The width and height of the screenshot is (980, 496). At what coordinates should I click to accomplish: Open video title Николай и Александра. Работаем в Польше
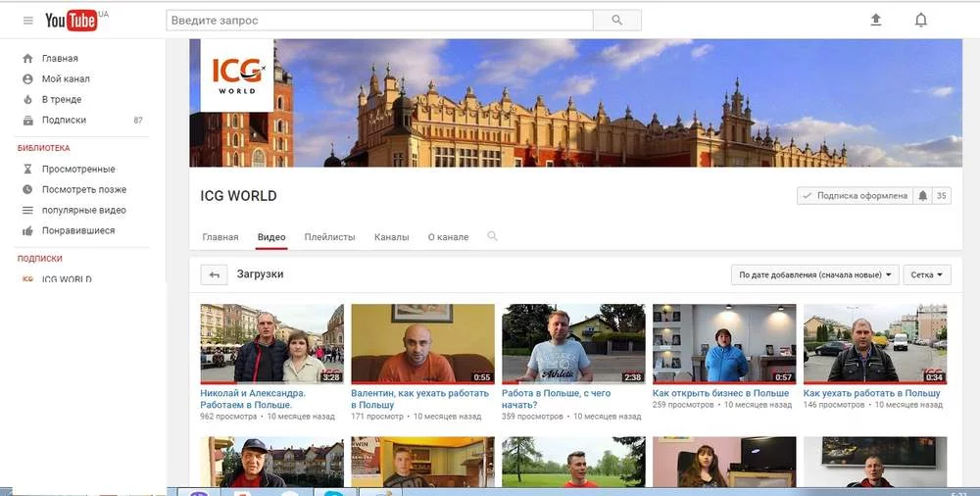[x=253, y=398]
